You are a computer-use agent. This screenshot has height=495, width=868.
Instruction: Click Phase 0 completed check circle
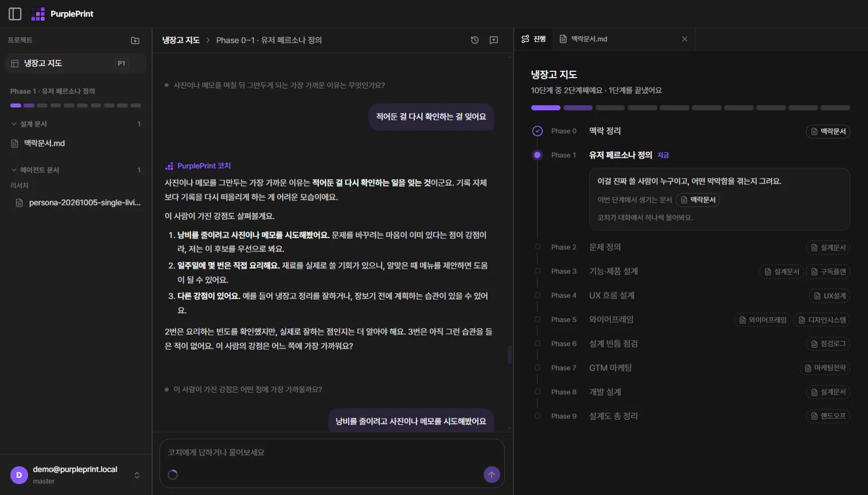tap(537, 131)
